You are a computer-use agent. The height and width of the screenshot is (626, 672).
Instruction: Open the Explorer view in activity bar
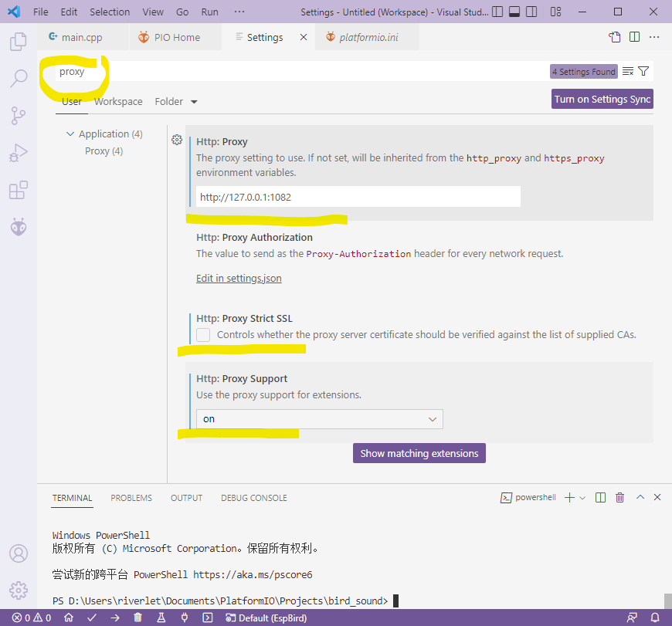pos(19,42)
